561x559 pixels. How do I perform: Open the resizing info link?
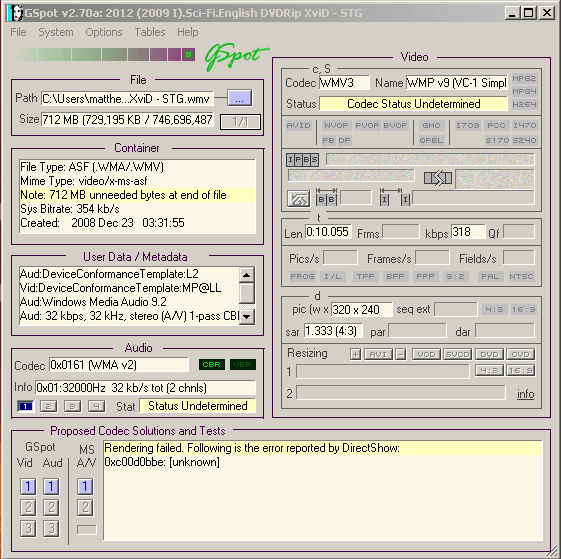click(526, 394)
